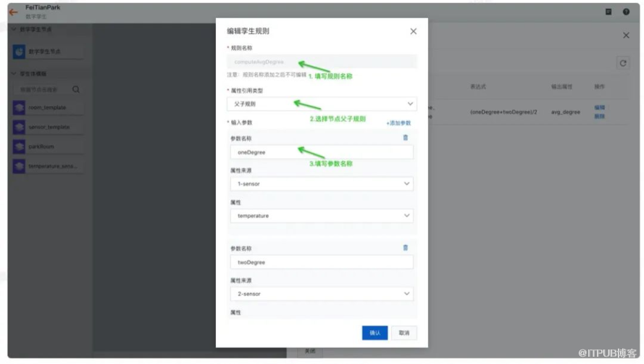
Task: Select the 数字孪生节点 node icon
Action: point(19,51)
